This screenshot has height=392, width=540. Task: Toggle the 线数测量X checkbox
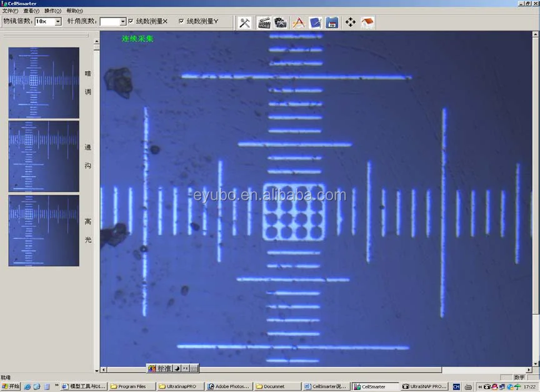click(131, 21)
